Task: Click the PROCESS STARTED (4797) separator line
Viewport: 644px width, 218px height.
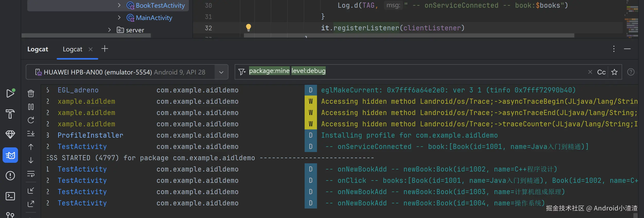Action: coord(210,158)
